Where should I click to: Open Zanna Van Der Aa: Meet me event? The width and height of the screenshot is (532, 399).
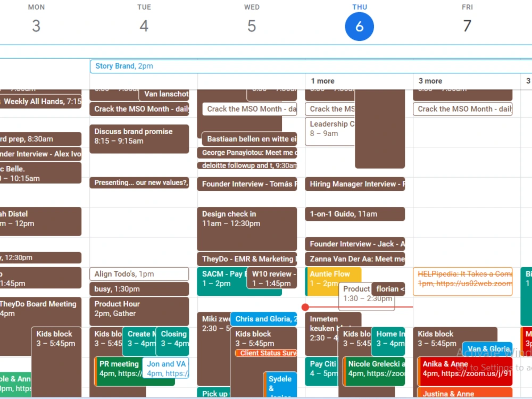[x=355, y=259]
